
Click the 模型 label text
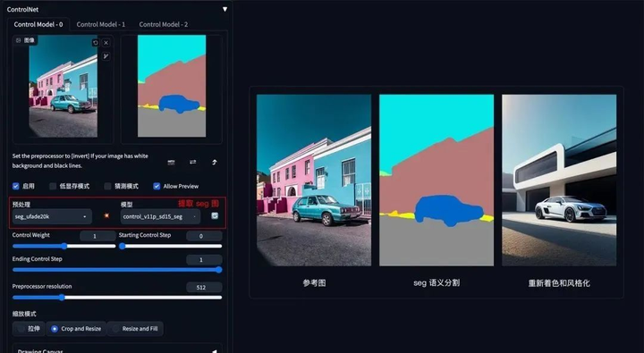[x=126, y=205]
